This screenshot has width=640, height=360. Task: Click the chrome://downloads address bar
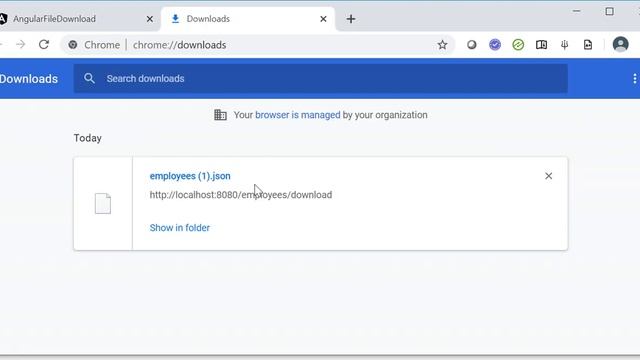[257, 45]
